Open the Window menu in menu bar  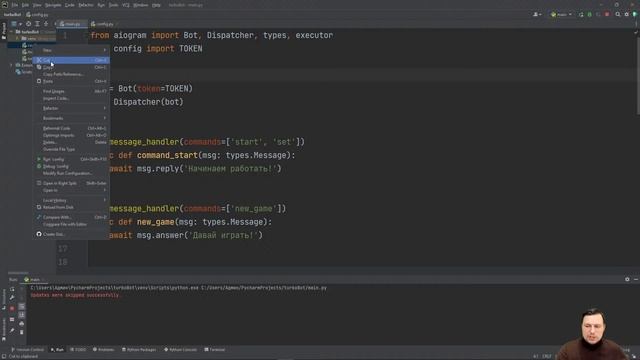(140, 5)
